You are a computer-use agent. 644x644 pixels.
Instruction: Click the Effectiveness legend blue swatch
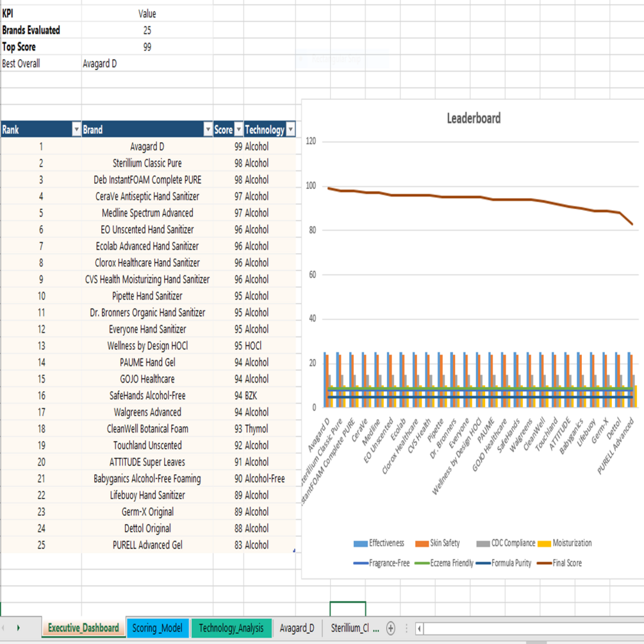[360, 544]
